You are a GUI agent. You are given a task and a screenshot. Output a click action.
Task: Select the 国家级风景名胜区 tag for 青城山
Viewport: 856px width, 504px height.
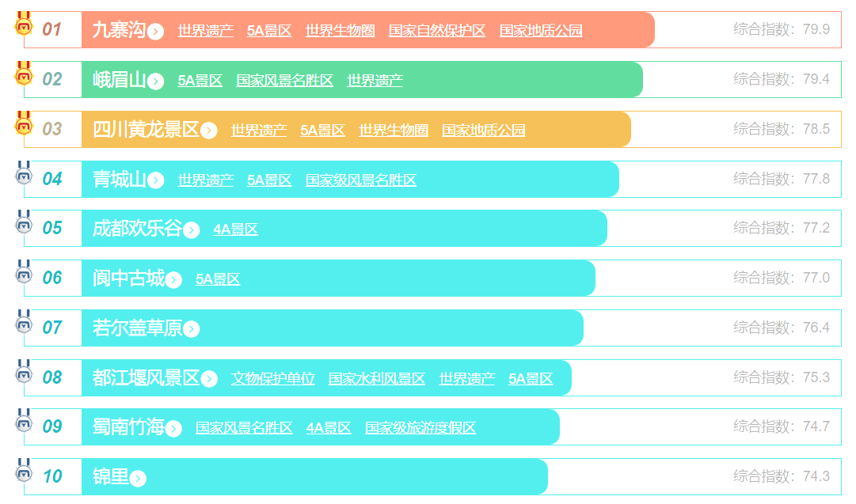point(361,180)
